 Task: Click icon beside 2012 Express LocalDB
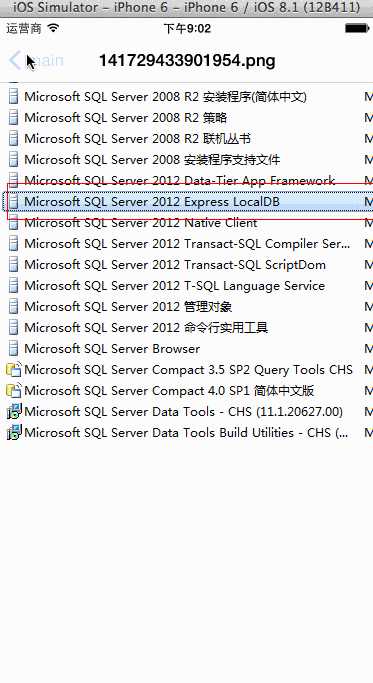pyautogui.click(x=14, y=201)
